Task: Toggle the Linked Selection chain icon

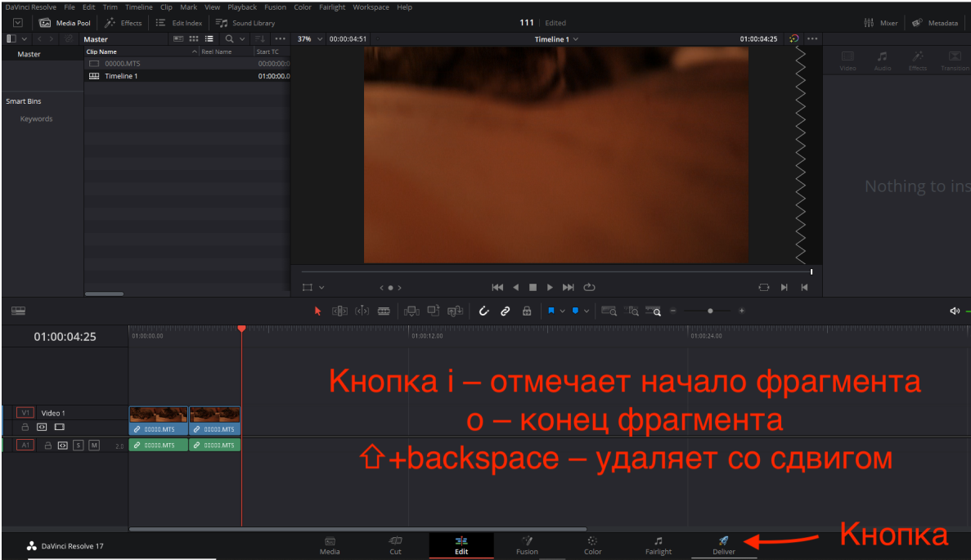Action: point(506,311)
